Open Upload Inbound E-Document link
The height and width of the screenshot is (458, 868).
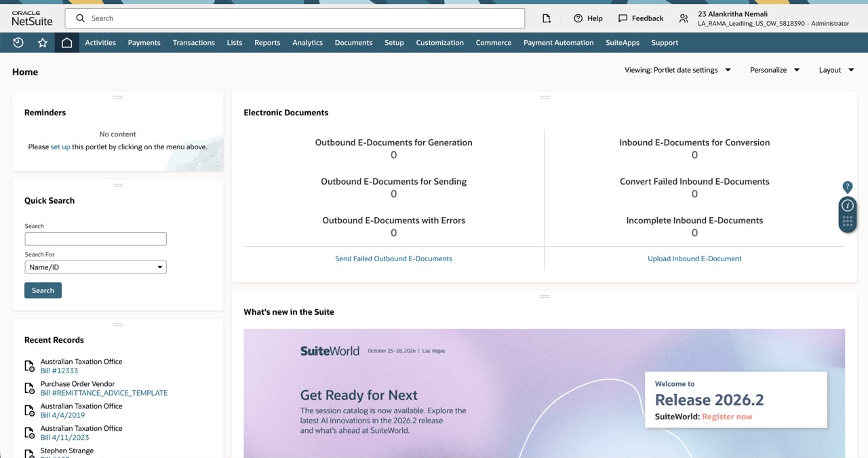tap(694, 259)
